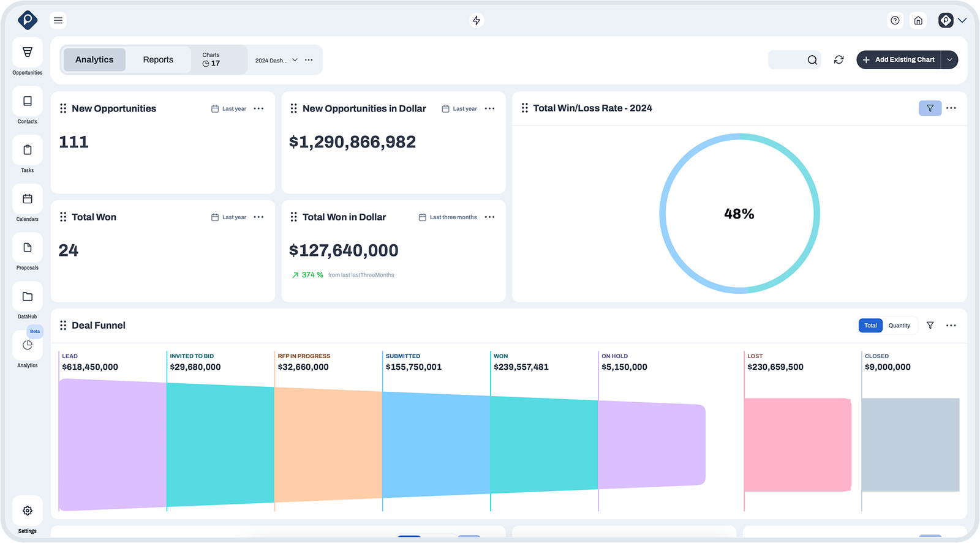Change New Opportunities in Dollar date range
Image resolution: width=980 pixels, height=543 pixels.
(459, 109)
